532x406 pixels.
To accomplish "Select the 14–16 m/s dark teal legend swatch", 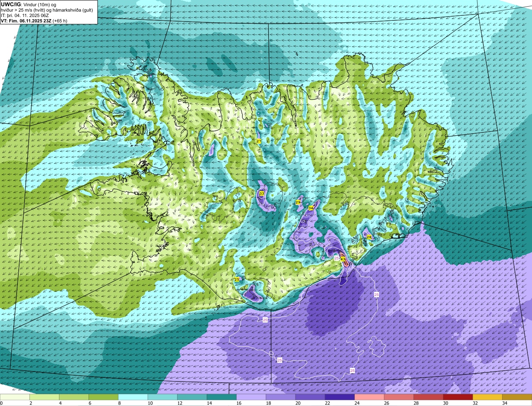I will tap(222, 397).
